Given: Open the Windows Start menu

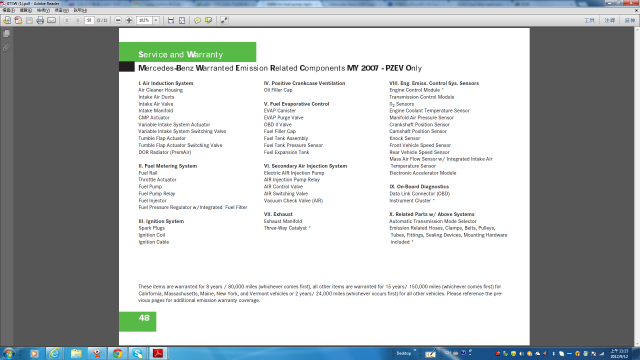Looking at the screenshot, I should point(9,353).
